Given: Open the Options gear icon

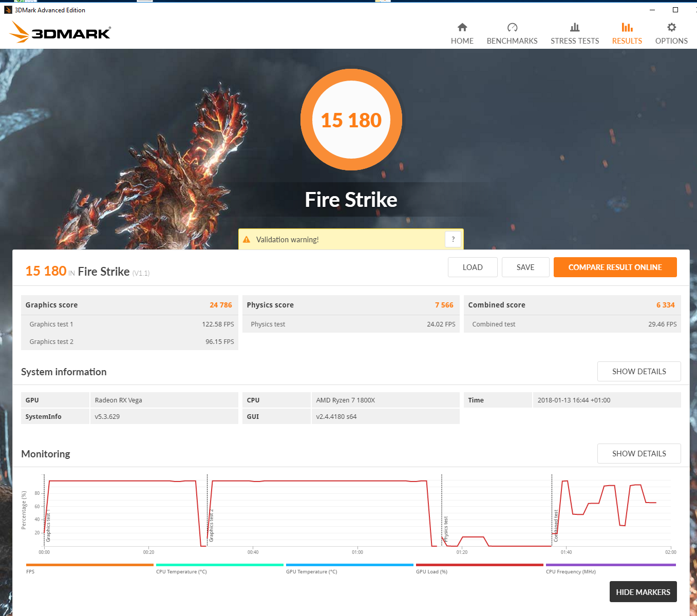Looking at the screenshot, I should coord(671,27).
